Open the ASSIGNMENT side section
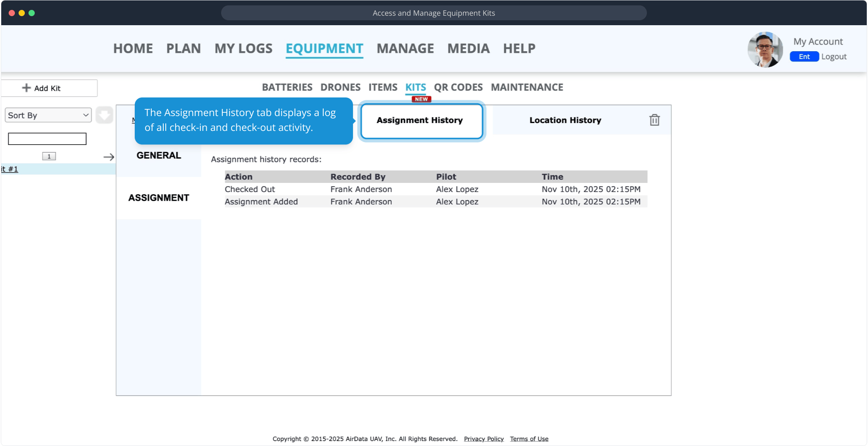This screenshot has height=446, width=868. [159, 198]
